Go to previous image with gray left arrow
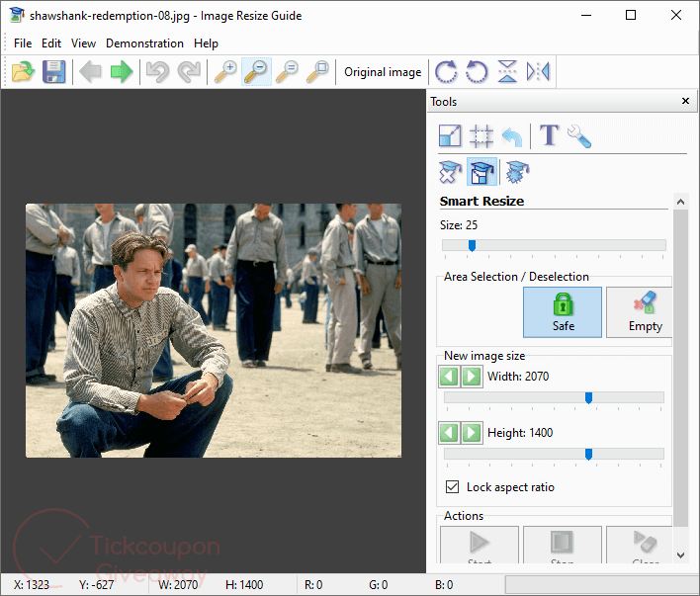Image resolution: width=700 pixels, height=596 pixels. pos(90,71)
